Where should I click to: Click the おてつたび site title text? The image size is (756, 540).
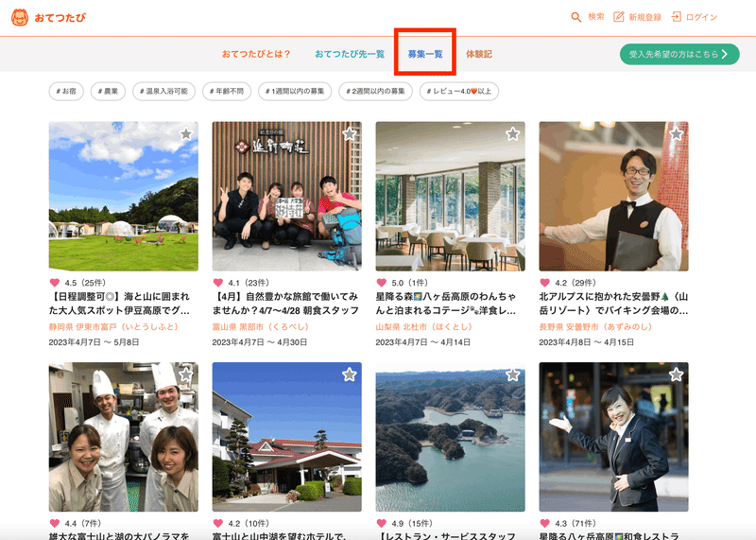point(60,18)
